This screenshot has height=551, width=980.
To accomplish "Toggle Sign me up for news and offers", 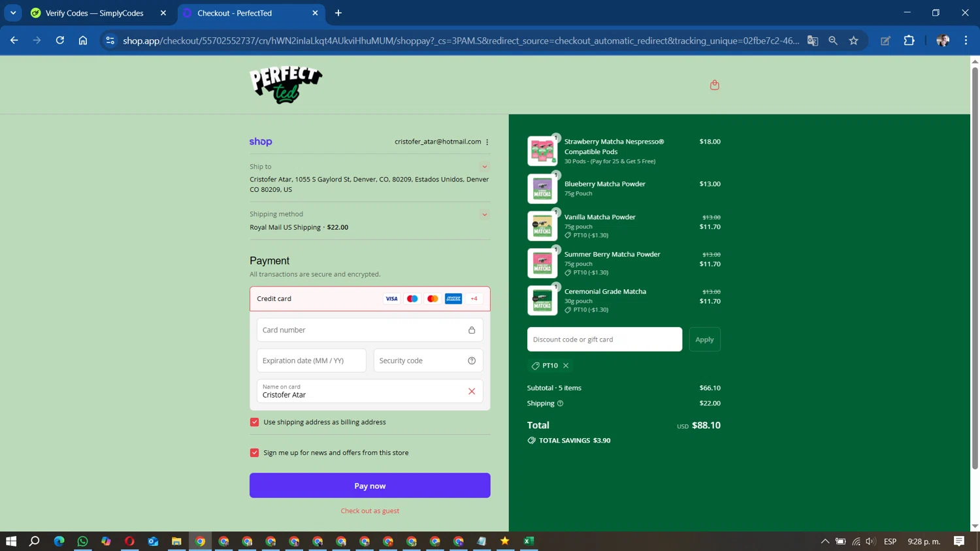I will click(254, 453).
